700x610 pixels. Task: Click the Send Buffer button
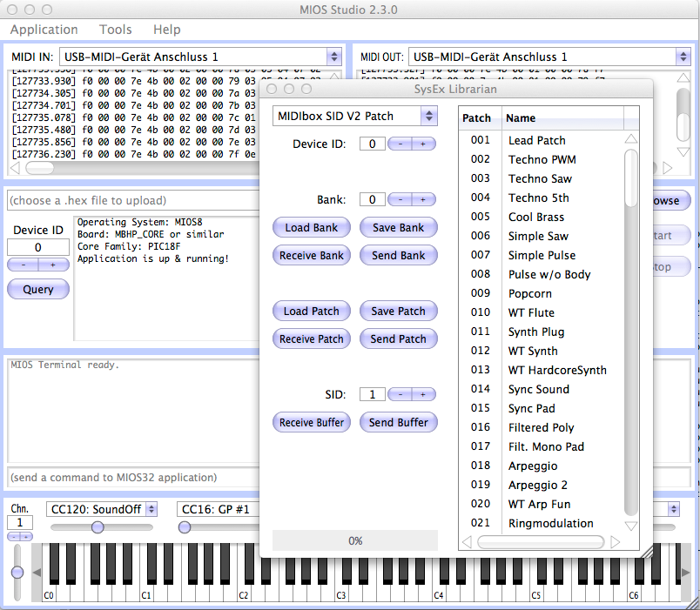tap(398, 422)
